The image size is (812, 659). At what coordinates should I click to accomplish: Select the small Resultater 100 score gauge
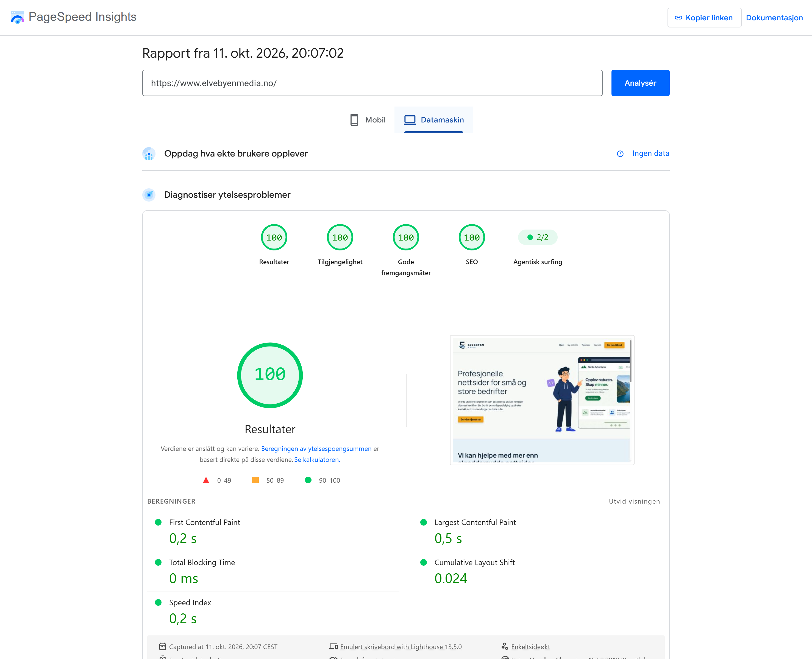[x=274, y=237]
